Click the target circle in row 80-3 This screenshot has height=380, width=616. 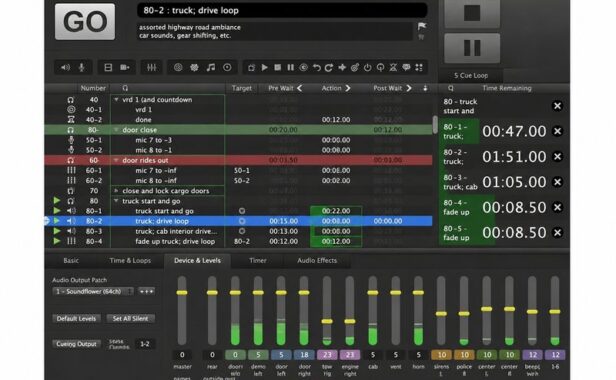point(242,231)
